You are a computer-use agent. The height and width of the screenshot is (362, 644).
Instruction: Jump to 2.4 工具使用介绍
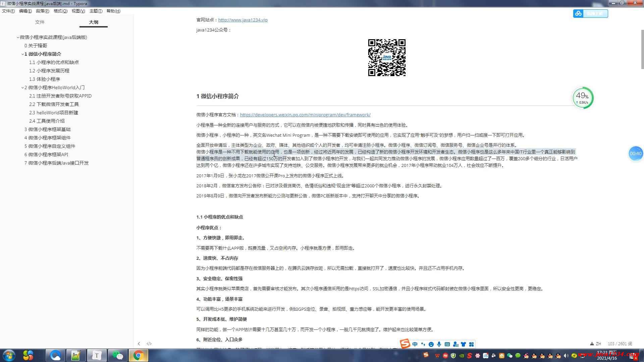pyautogui.click(x=47, y=121)
